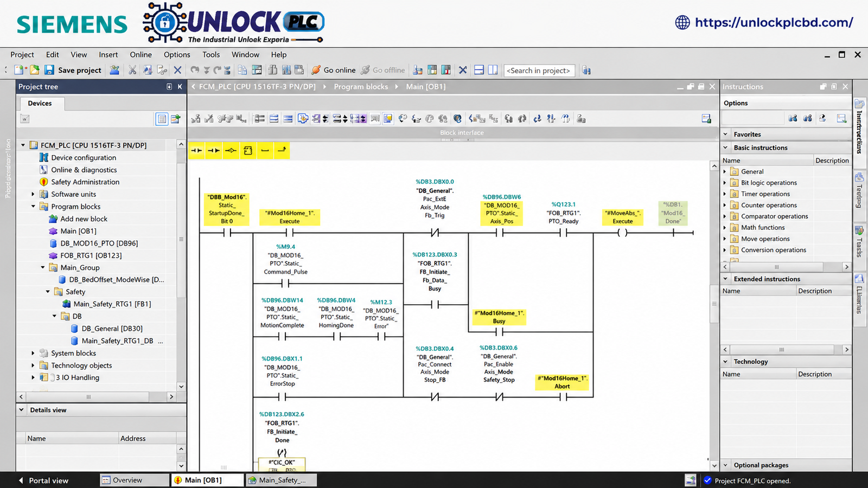Click Add new block in tree

tap(84, 219)
